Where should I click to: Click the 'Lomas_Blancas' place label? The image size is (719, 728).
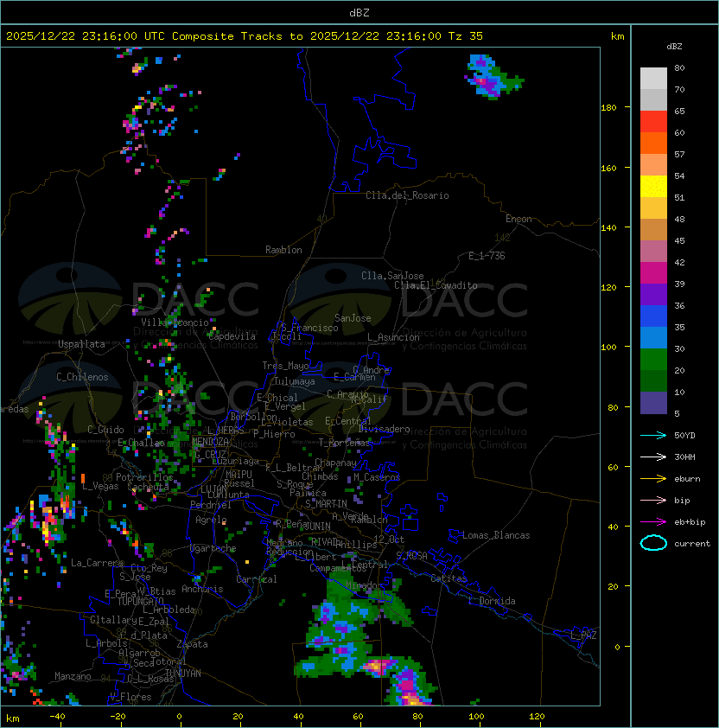[x=496, y=535]
